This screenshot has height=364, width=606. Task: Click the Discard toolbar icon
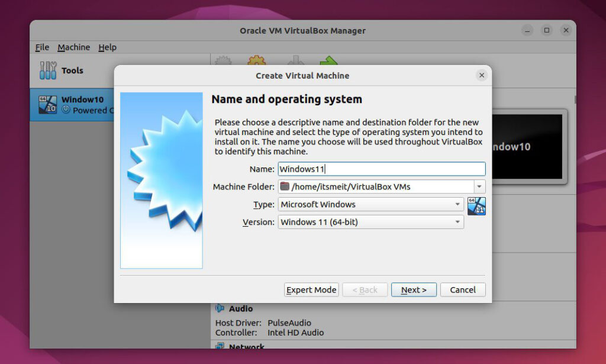(x=295, y=61)
